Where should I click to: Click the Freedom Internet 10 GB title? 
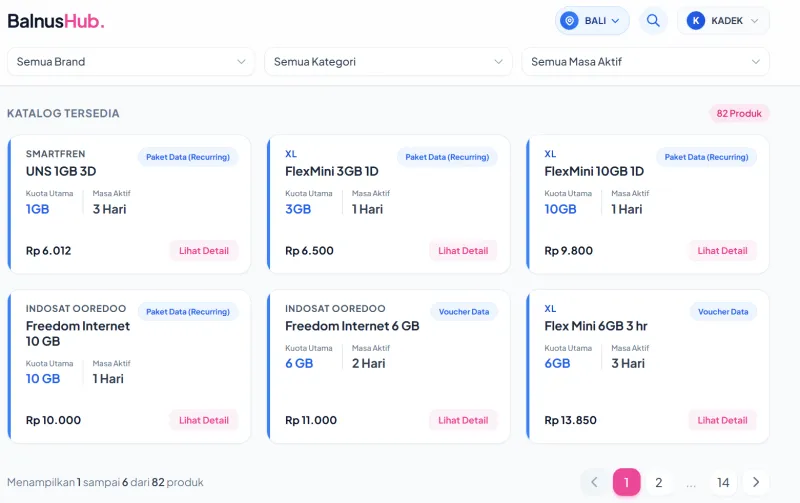point(78,334)
